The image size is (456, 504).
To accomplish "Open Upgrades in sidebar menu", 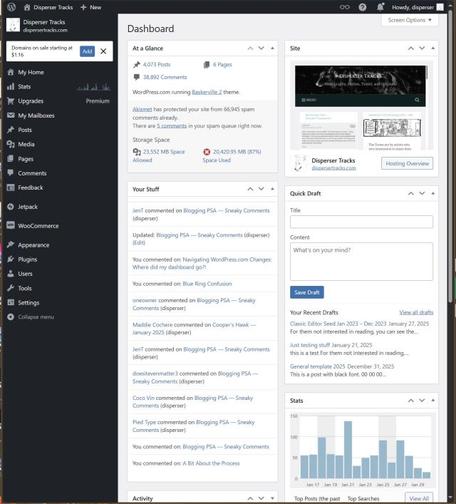I will [x=30, y=101].
